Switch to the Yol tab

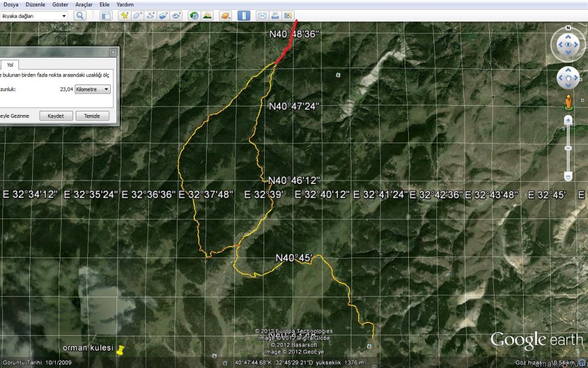click(10, 65)
